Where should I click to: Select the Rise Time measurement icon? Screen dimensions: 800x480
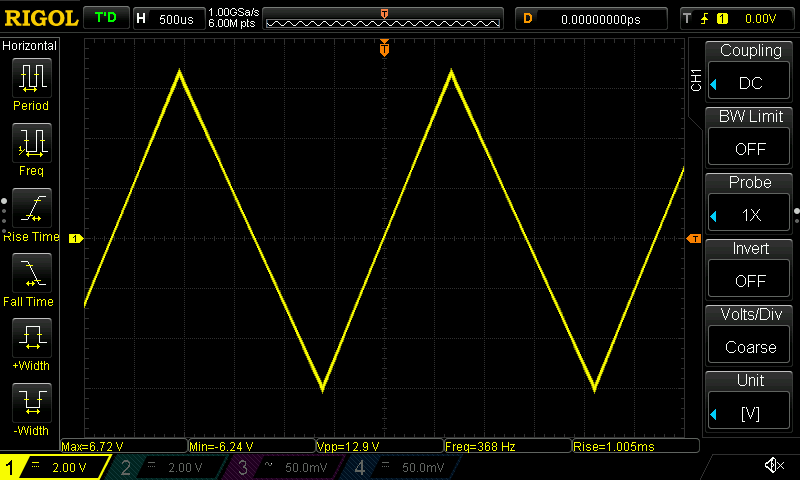(32, 208)
